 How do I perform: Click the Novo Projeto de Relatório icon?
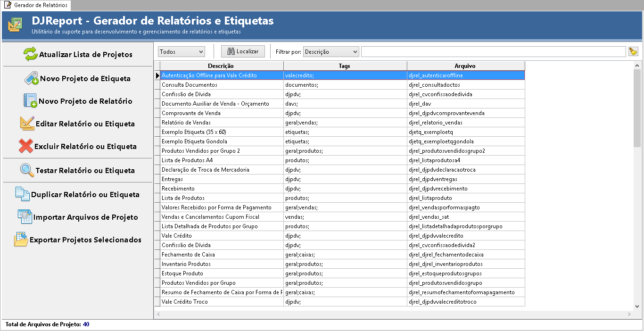pos(30,101)
